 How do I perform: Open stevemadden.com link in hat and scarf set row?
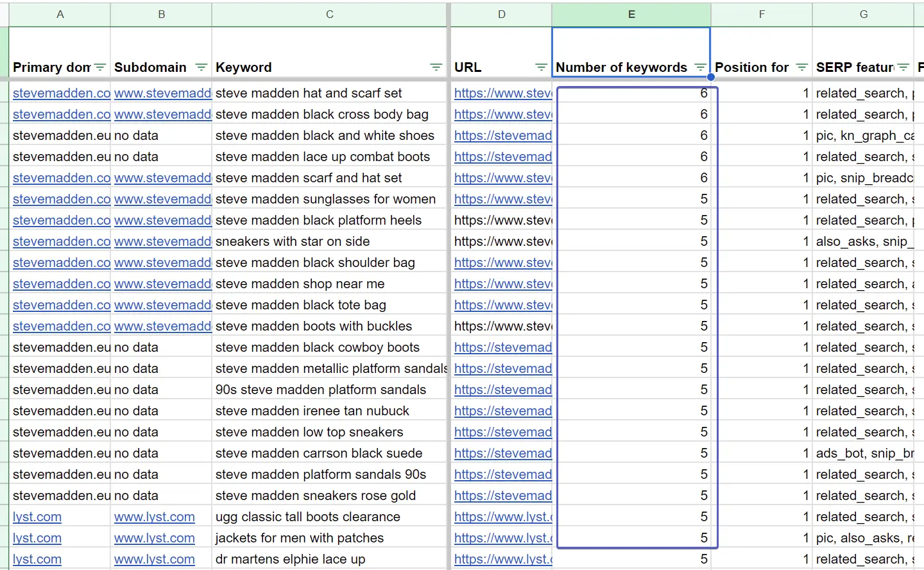62,93
